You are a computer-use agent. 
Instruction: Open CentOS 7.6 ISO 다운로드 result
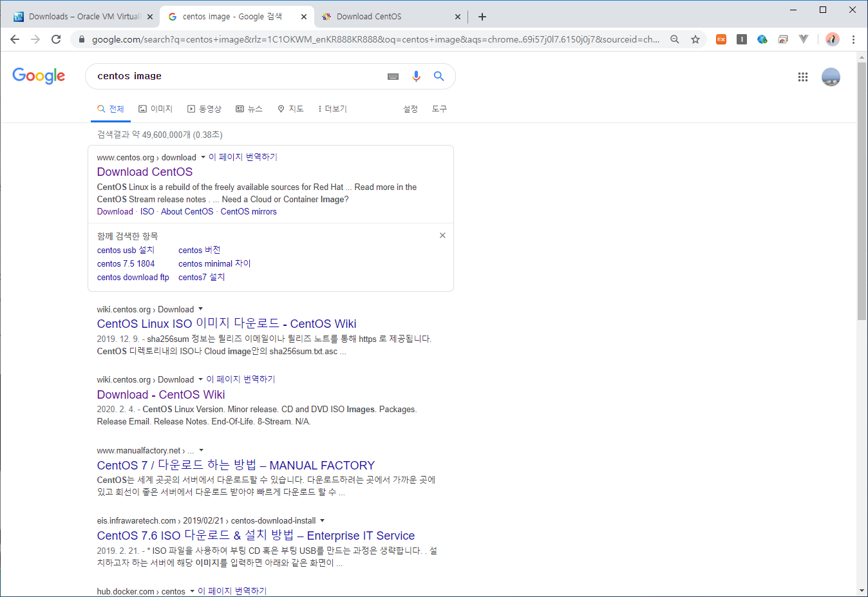(x=256, y=535)
